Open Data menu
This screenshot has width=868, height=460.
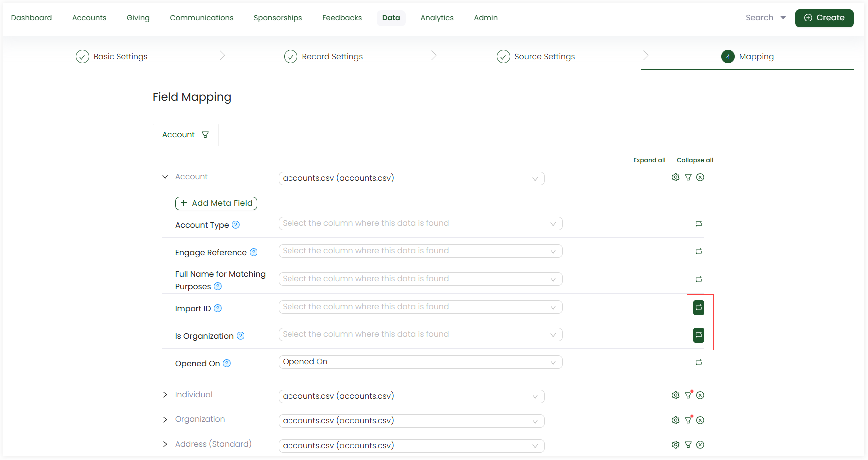coord(391,18)
